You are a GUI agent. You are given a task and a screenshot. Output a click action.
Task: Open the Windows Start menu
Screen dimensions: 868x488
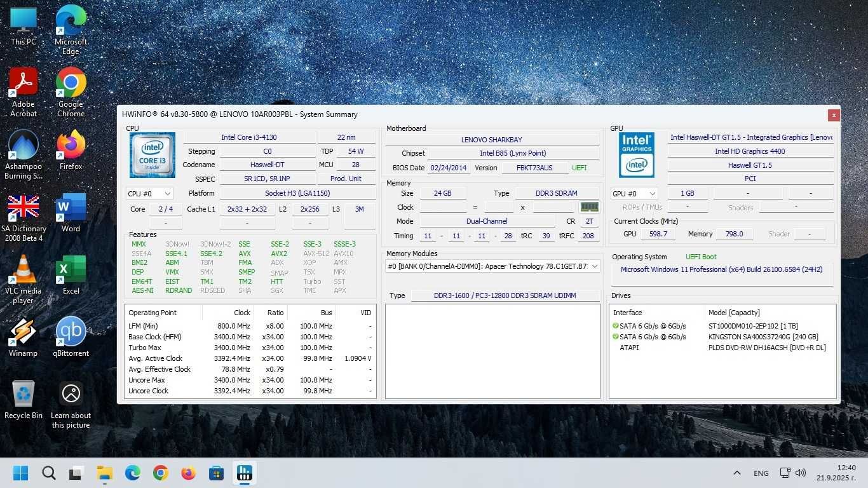(x=21, y=473)
